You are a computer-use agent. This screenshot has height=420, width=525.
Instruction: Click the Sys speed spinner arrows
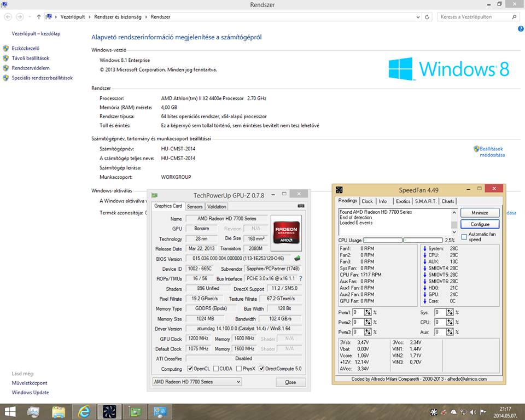click(x=450, y=312)
